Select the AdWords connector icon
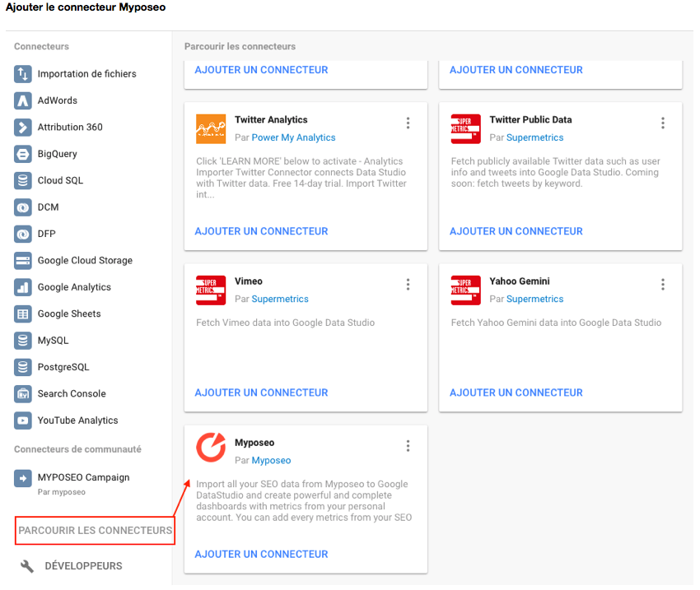This screenshot has width=700, height=590. coord(23,100)
